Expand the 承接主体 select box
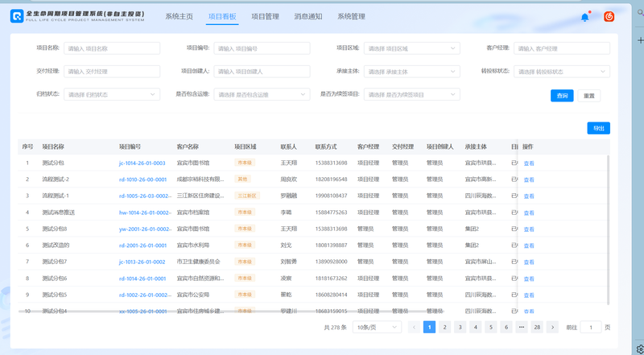 (x=411, y=72)
